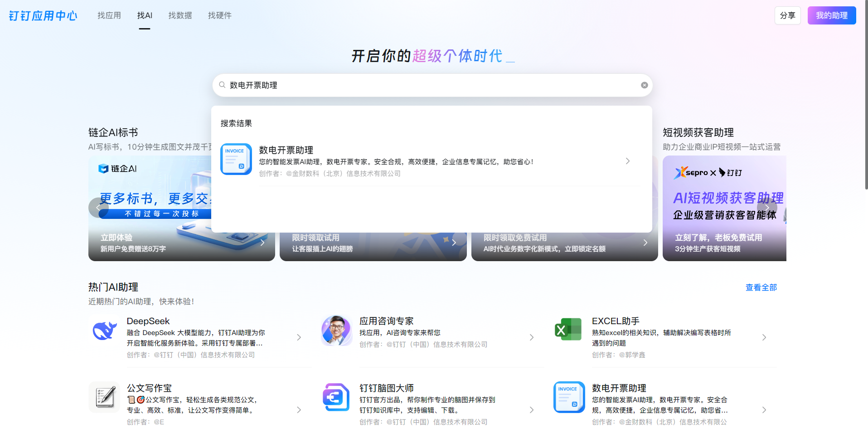Open the DeepSeek whale icon

(105, 331)
